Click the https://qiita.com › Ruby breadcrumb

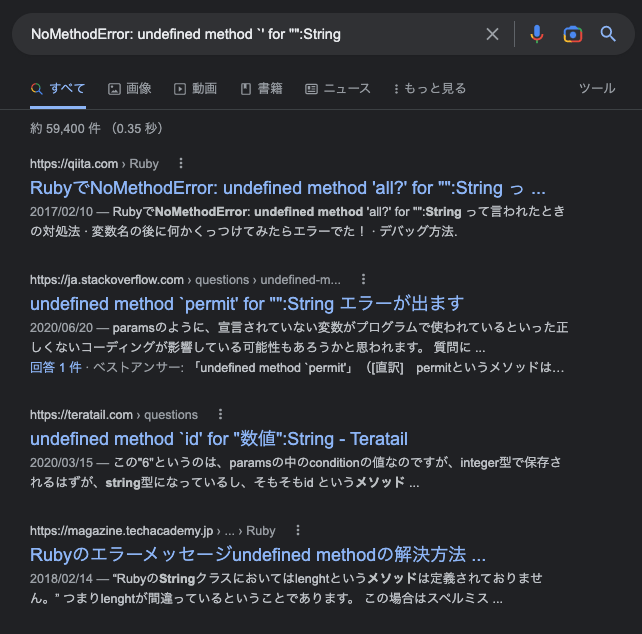coord(94,164)
